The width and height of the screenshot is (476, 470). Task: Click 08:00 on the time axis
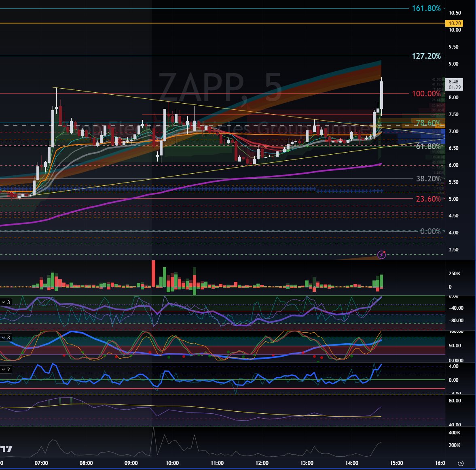point(86,463)
